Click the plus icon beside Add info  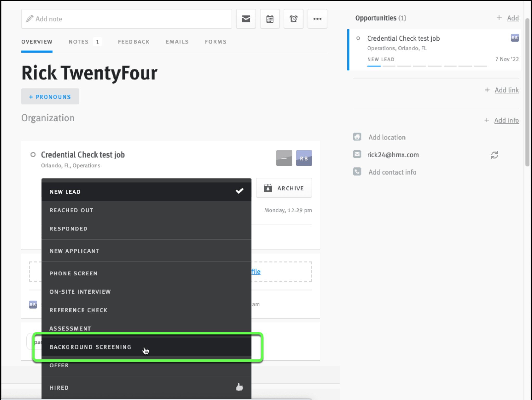click(x=486, y=120)
